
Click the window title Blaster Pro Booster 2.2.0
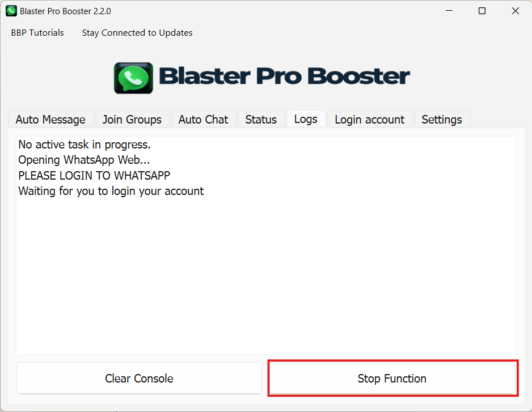click(x=65, y=11)
